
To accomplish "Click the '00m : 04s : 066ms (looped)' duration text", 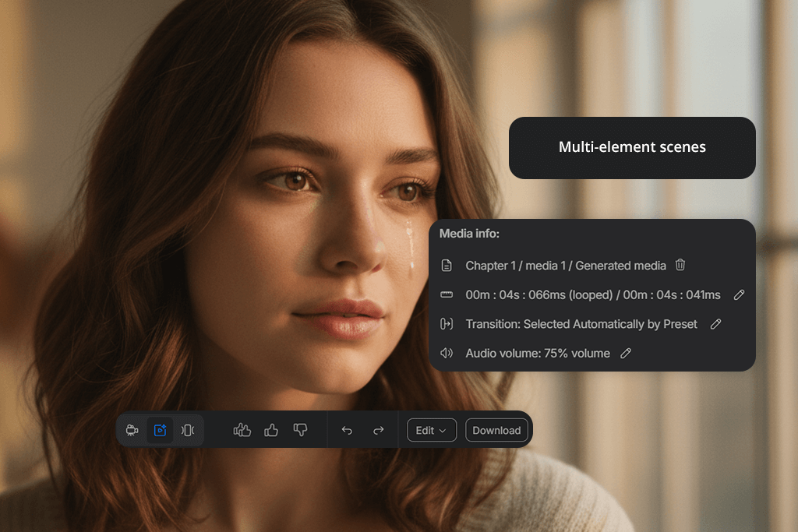I will pos(539,295).
